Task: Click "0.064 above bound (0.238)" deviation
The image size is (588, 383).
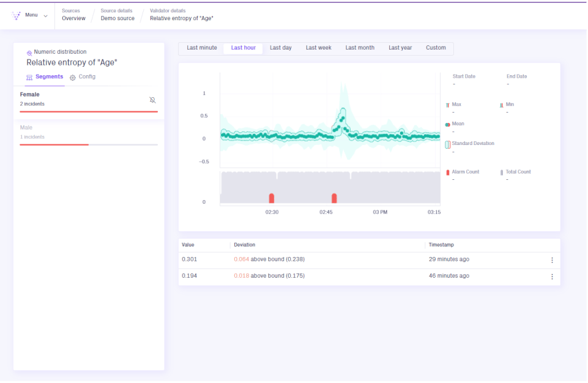Action: (269, 259)
